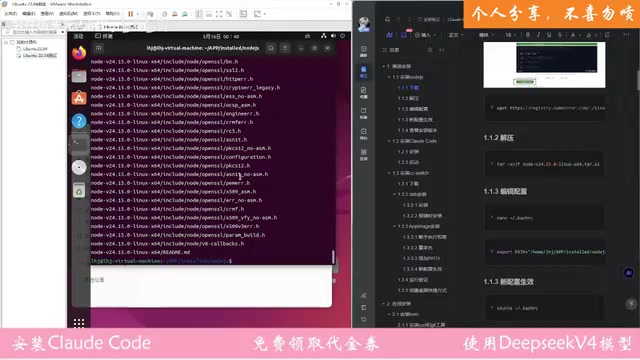Open the VMware VM menu
Image resolution: width=640 pixels, height=360 pixels.
click(69, 14)
